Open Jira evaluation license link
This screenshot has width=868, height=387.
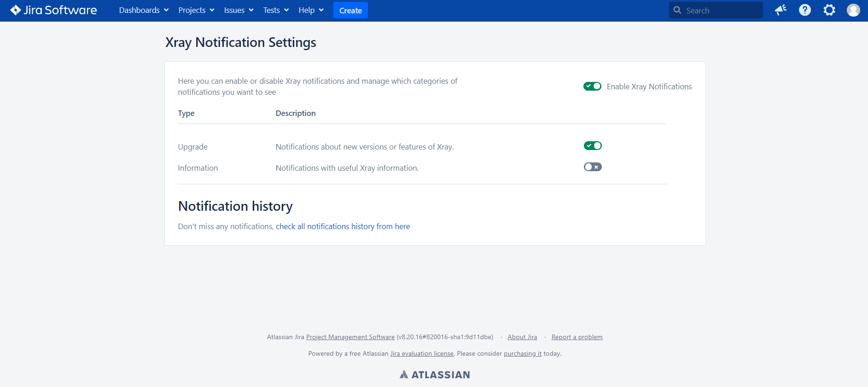[x=422, y=353]
